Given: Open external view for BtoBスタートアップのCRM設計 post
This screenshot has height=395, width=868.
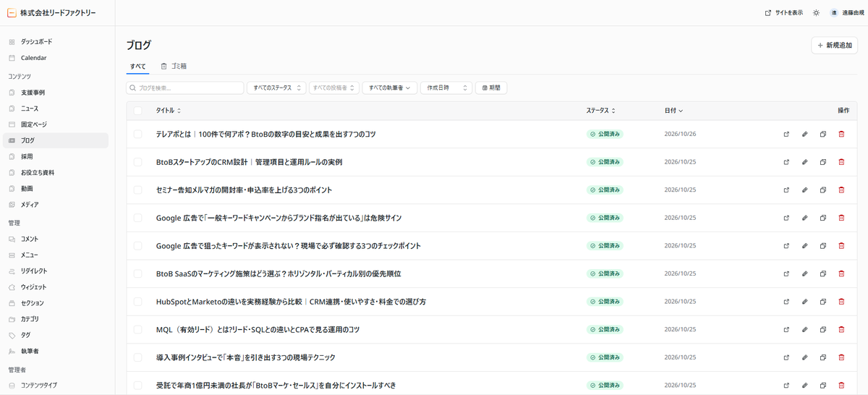Looking at the screenshot, I should 786,162.
